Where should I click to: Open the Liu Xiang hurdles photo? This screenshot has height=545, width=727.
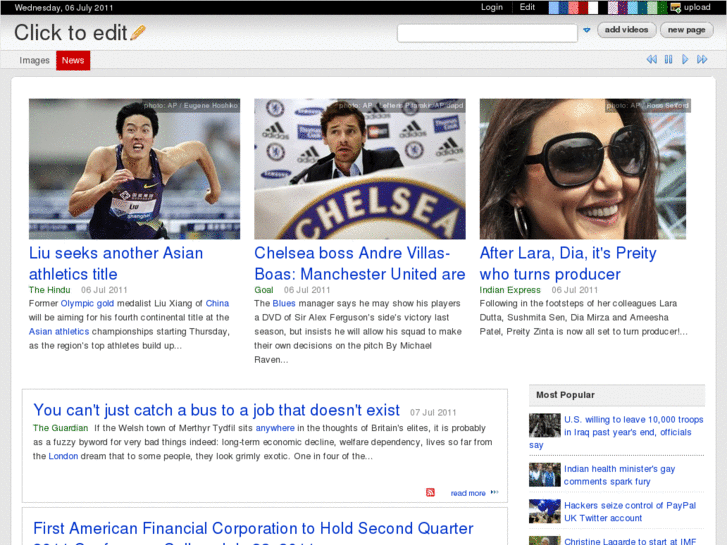point(134,168)
